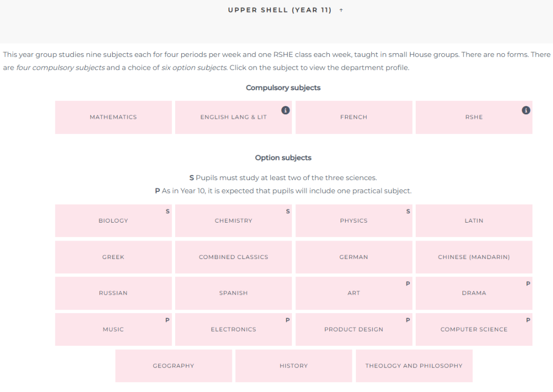Open Chinese (Mandarin) department profile
This screenshot has height=392, width=553.
474,257
